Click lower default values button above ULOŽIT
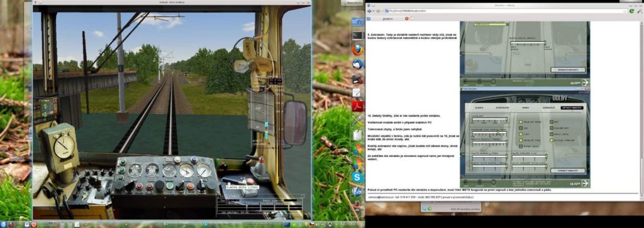Viewport: 644px width, 228px height. (x=569, y=171)
